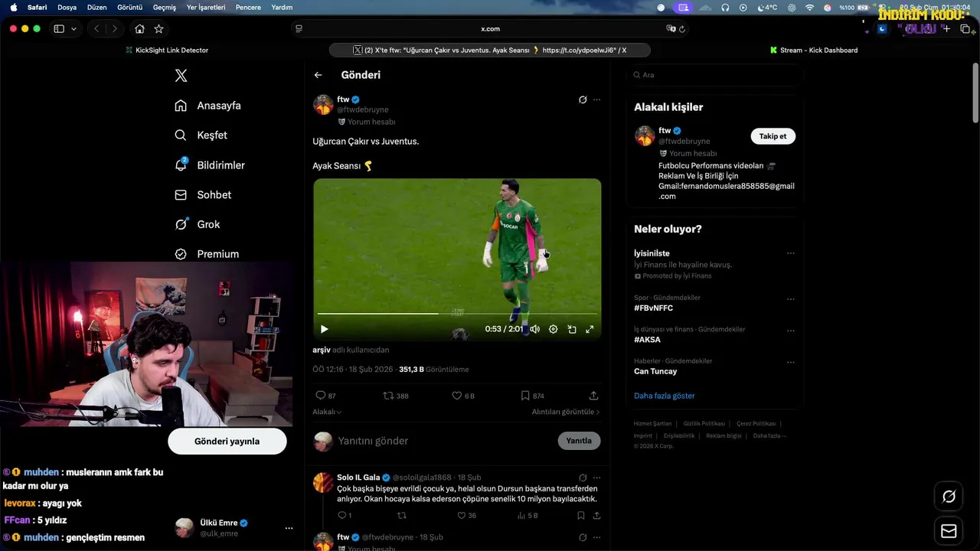Click Safari bookmark star icon
Screen dimensions: 980x551
pos(158,28)
